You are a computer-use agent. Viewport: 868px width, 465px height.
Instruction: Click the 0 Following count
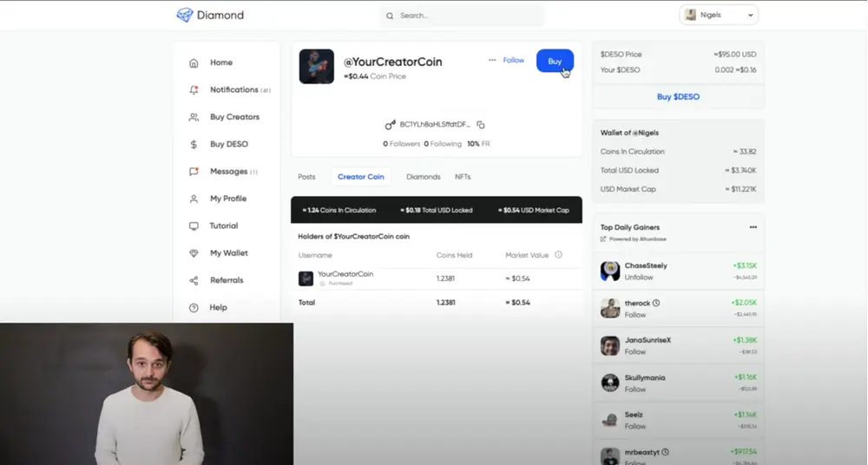pos(443,144)
